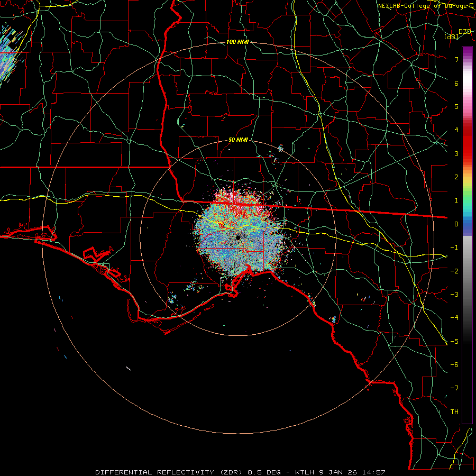
Task: Click the "TH" threshold label on scale
Action: (x=454, y=412)
